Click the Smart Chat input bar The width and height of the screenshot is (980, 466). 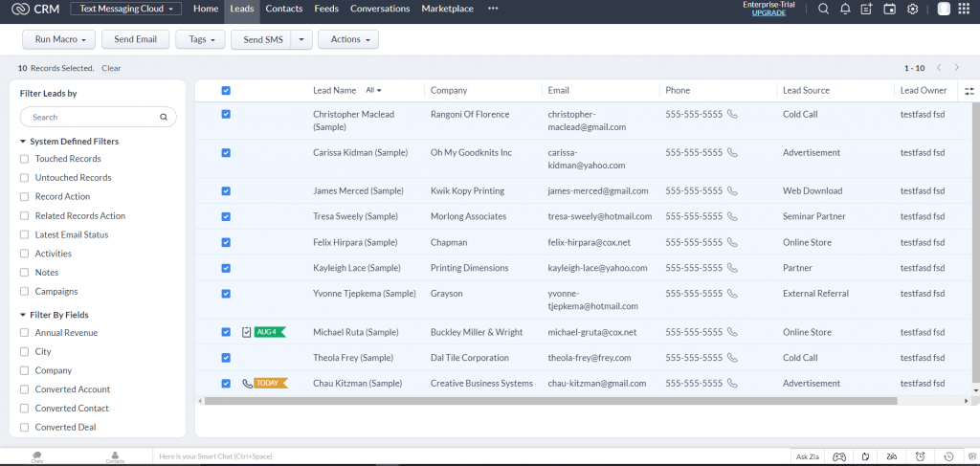pyautogui.click(x=472, y=456)
